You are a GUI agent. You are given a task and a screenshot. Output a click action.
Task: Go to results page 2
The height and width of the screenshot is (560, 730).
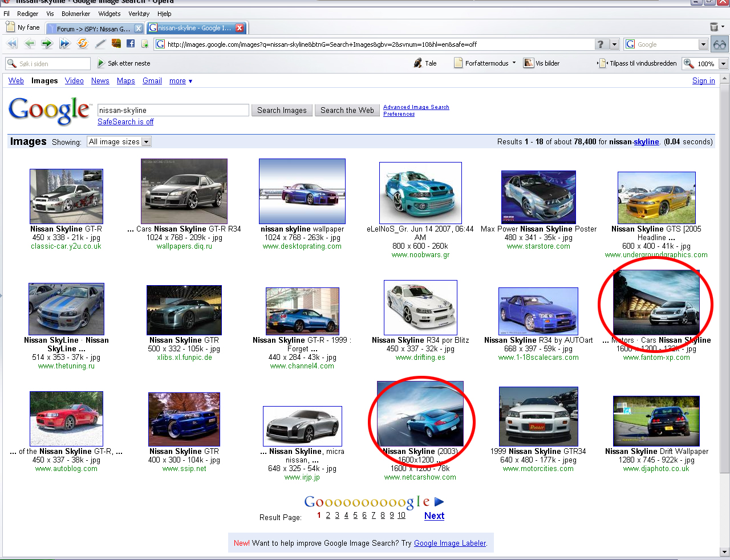(x=328, y=516)
